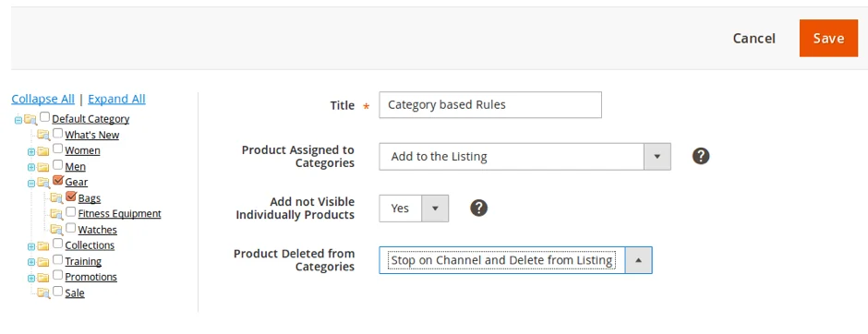Click into the Title input field

pos(490,104)
